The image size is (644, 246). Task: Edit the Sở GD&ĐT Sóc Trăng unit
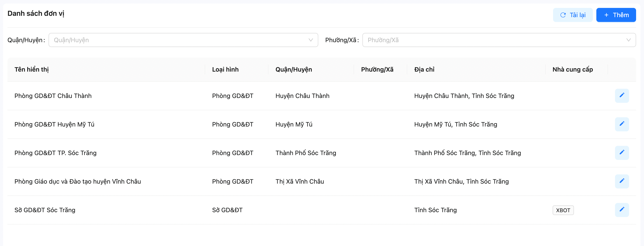pyautogui.click(x=622, y=210)
